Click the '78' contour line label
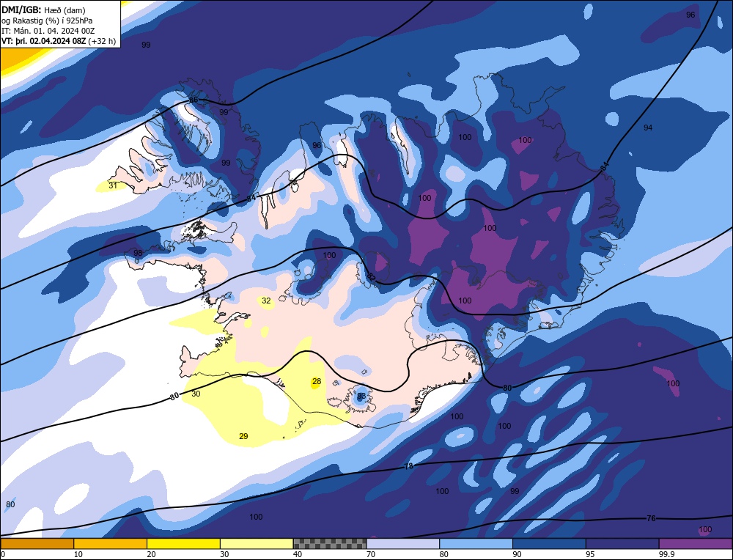Screen dimensions: 733x560 [x=408, y=466]
